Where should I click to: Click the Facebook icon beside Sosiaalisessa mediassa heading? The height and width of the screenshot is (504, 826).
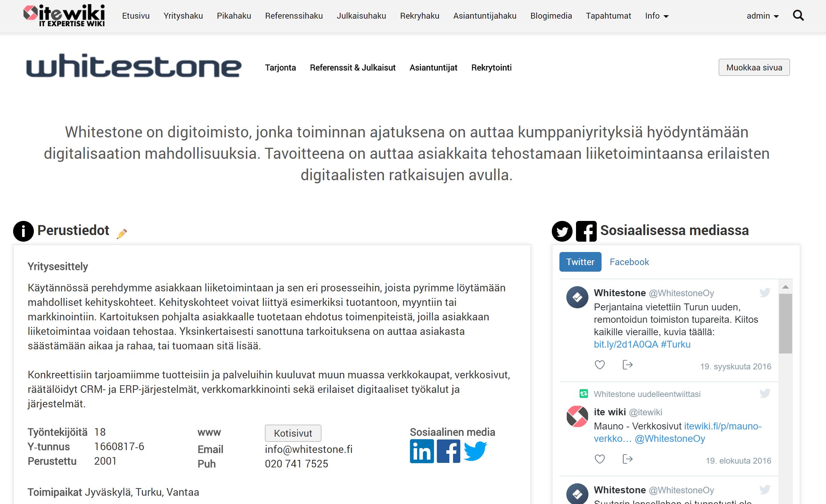click(586, 231)
